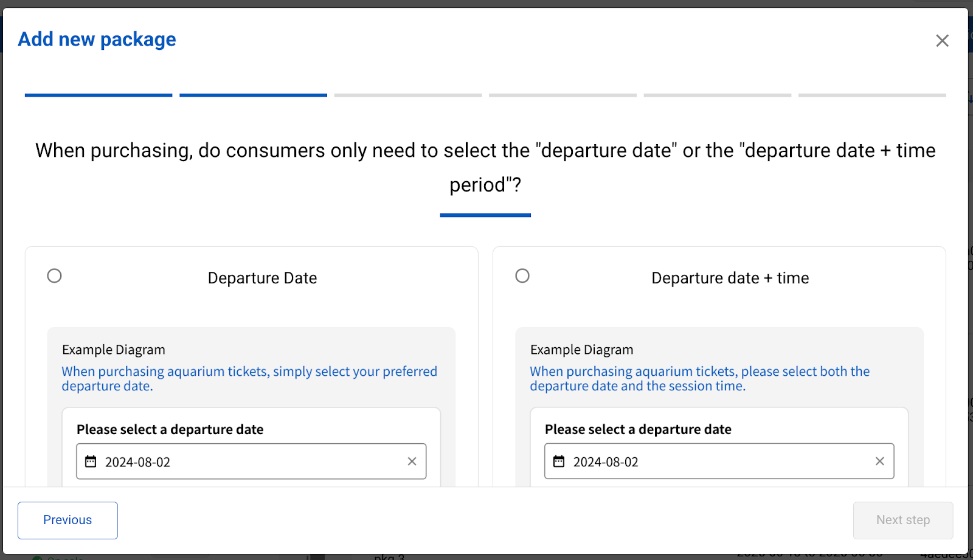Click the fourth progress step bar
The image size is (973, 560).
[x=563, y=95]
